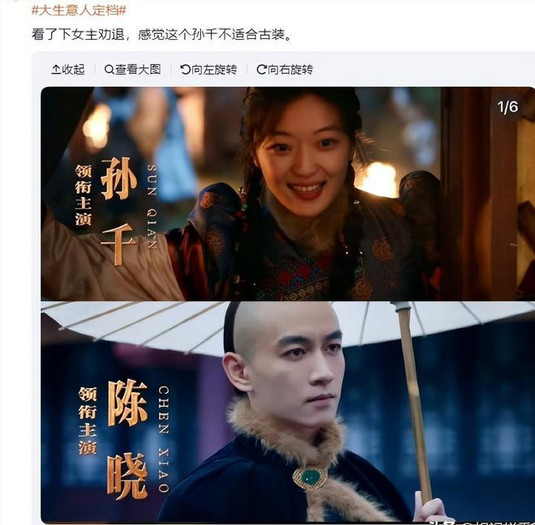Click the green jade brooch on cloak
This screenshot has height=525, width=535.
coord(310,477)
